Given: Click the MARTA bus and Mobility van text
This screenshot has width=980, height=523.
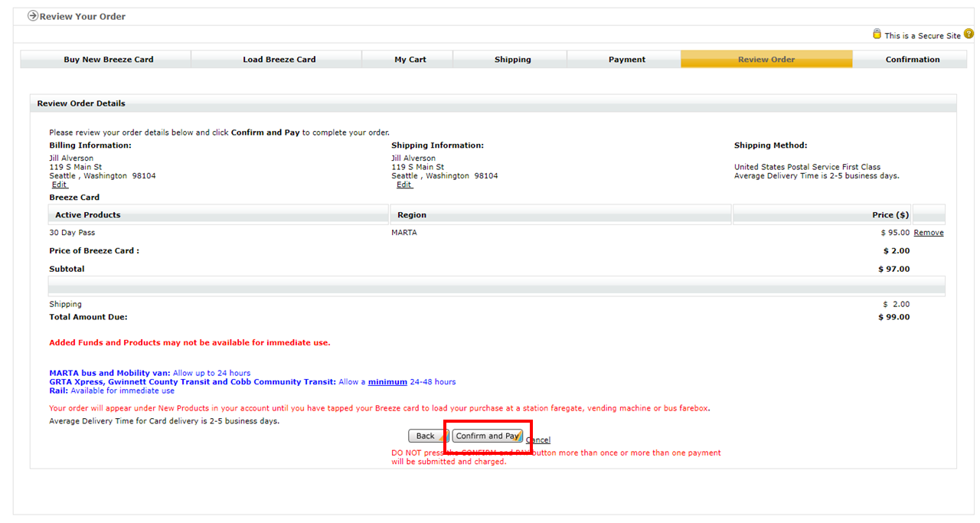Looking at the screenshot, I should (x=109, y=373).
